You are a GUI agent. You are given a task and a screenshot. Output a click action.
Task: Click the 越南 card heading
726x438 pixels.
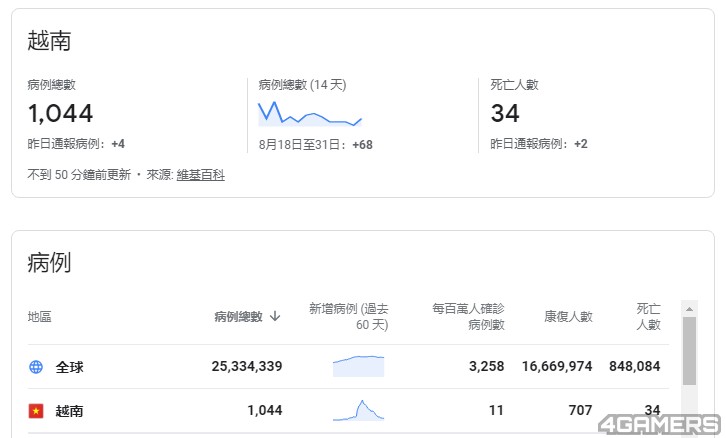[x=49, y=41]
